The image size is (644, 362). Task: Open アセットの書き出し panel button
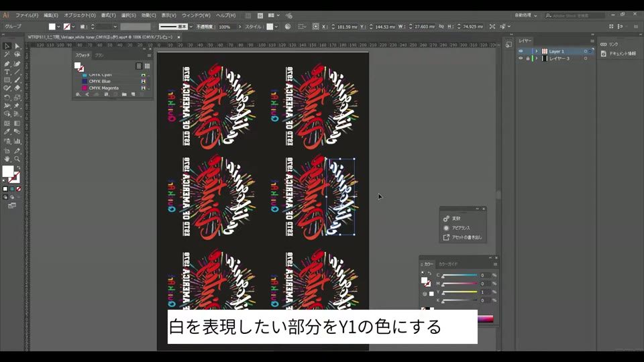coord(462,237)
